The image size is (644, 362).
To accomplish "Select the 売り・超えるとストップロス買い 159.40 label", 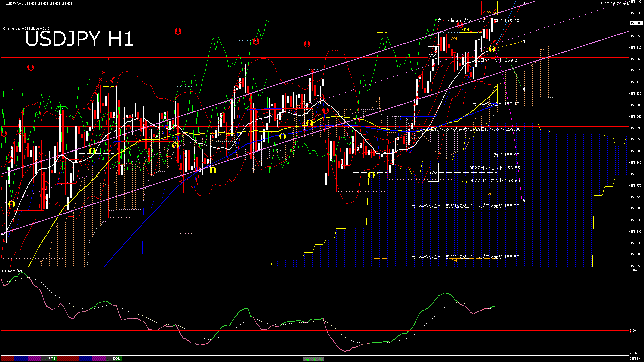I will tap(478, 20).
